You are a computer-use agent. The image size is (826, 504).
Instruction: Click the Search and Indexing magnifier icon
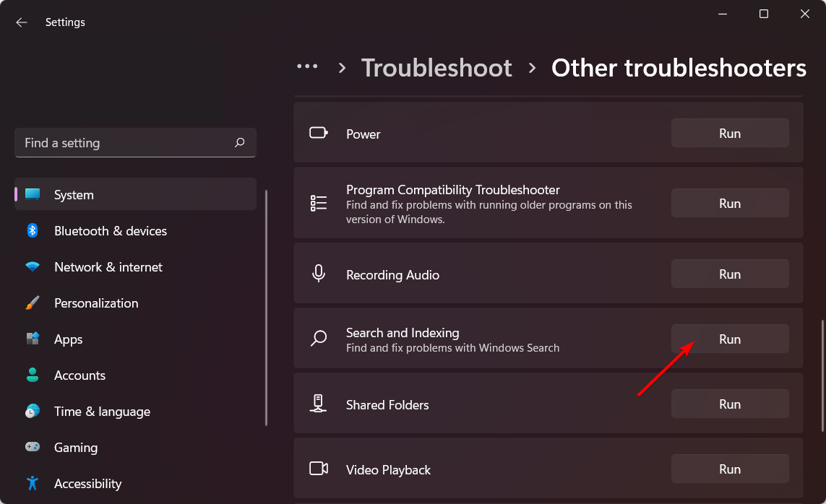[319, 338]
